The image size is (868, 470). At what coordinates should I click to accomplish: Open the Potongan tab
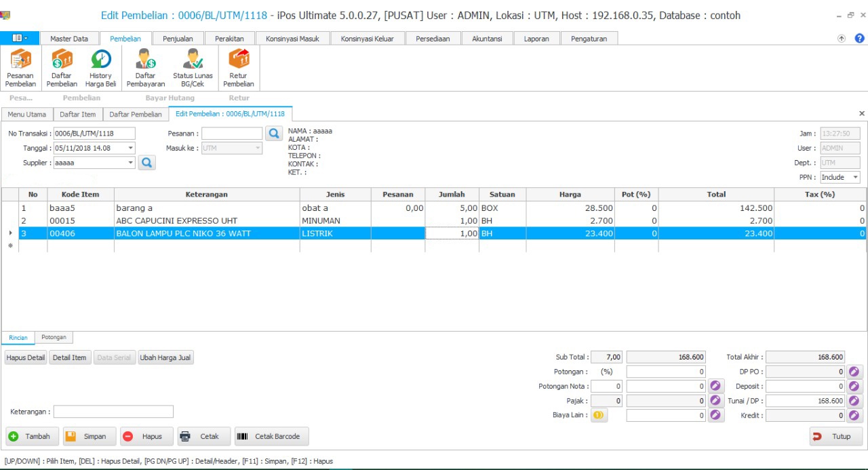(x=52, y=337)
